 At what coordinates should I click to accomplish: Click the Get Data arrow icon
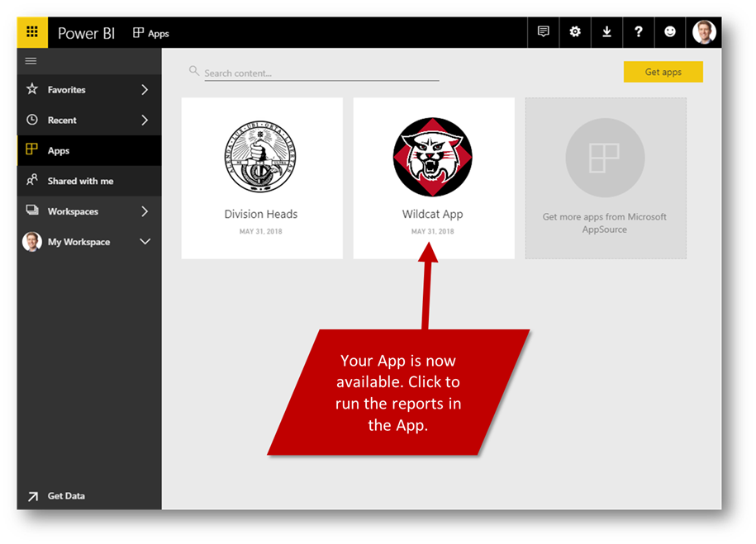[x=33, y=496]
